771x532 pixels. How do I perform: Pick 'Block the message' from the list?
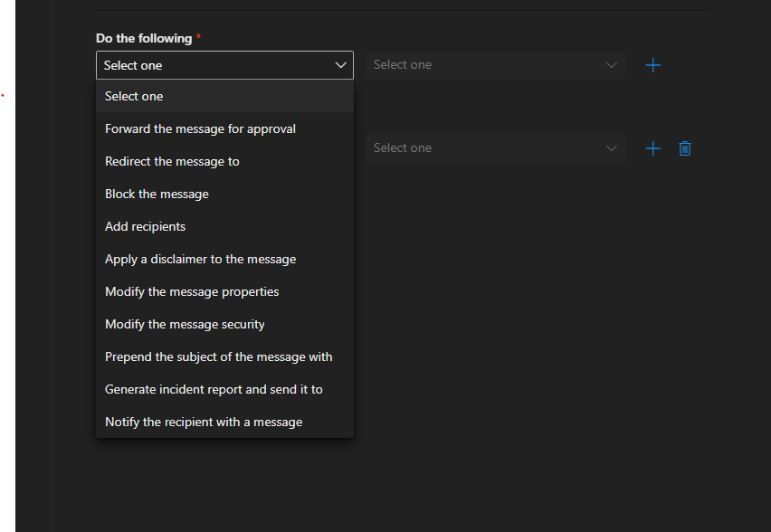pos(157,195)
